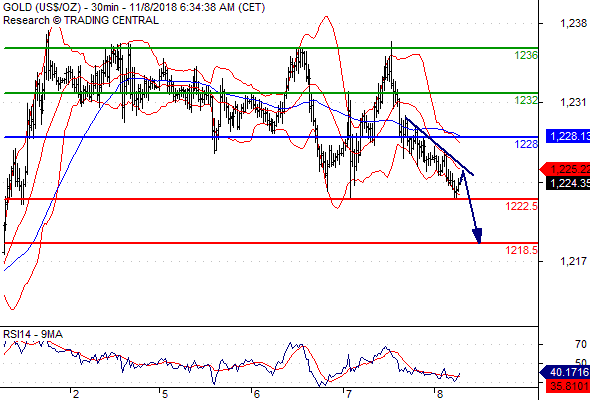Click the black 1,224.35 current price tag
590x400 pixels.
568,183
